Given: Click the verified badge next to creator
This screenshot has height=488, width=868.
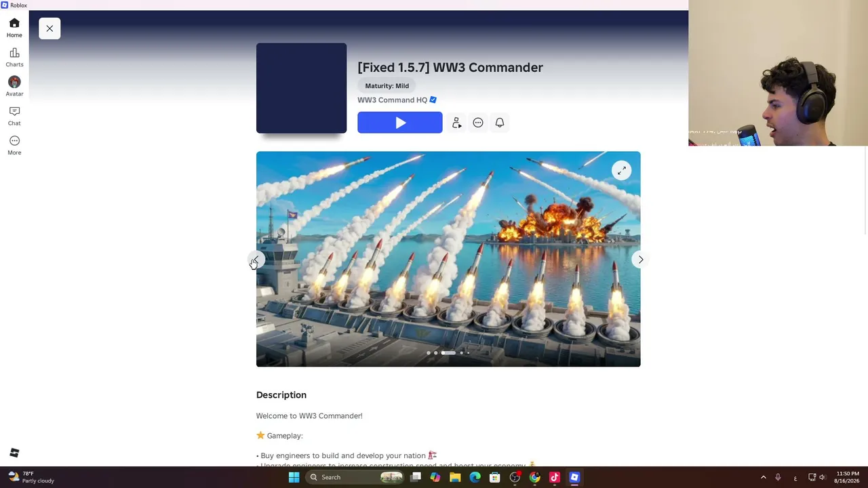Looking at the screenshot, I should [433, 100].
